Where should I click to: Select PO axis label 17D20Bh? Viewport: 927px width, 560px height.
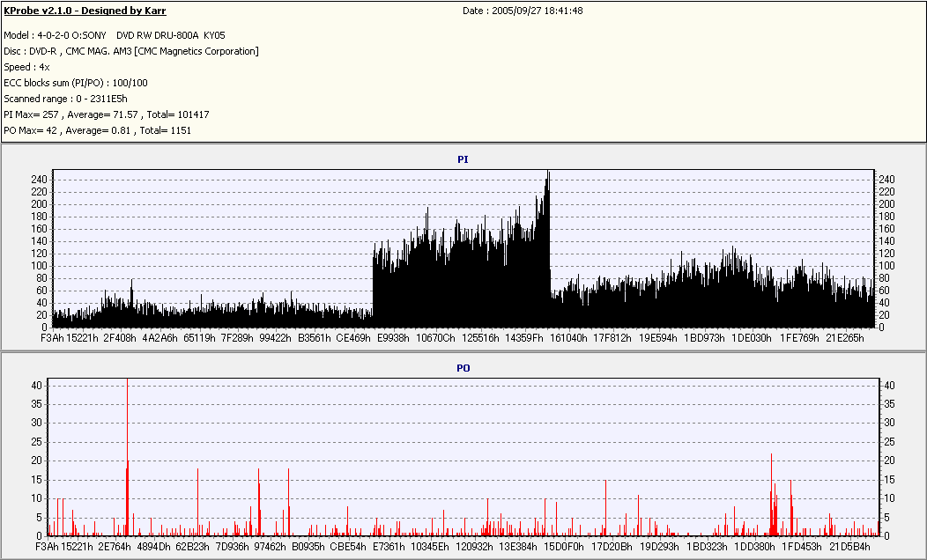tap(612, 547)
